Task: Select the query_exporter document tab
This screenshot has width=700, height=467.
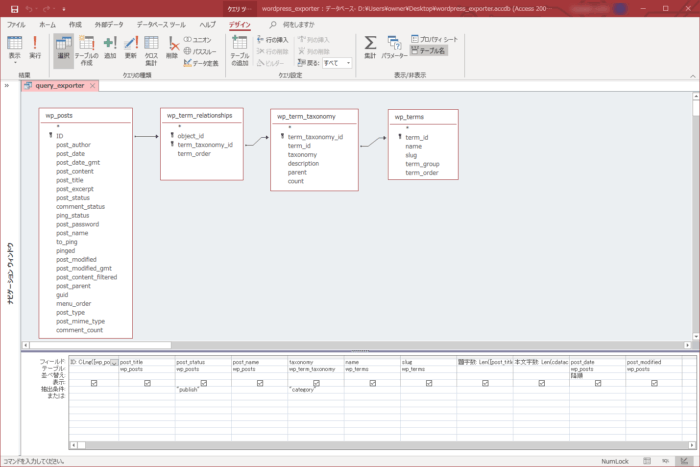Action: (59, 86)
